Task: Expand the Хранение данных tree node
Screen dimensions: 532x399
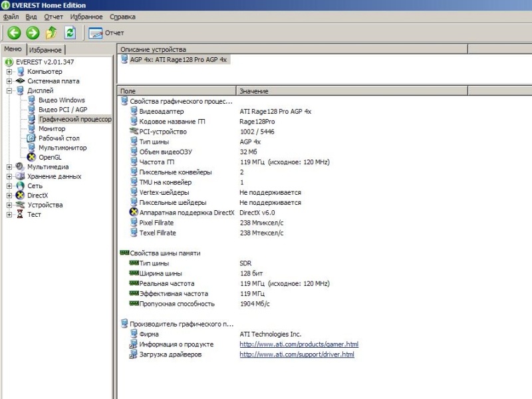Action: pyautogui.click(x=9, y=176)
